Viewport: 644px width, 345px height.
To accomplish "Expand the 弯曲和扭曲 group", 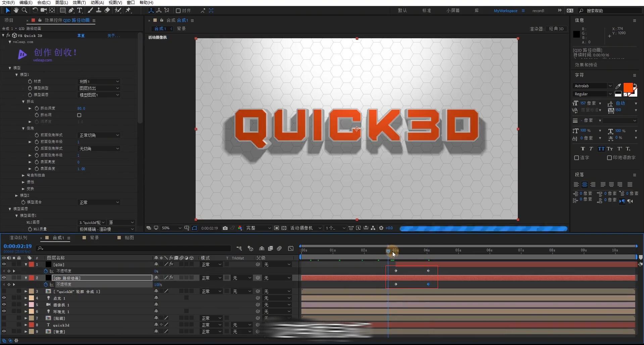I will coord(23,175).
